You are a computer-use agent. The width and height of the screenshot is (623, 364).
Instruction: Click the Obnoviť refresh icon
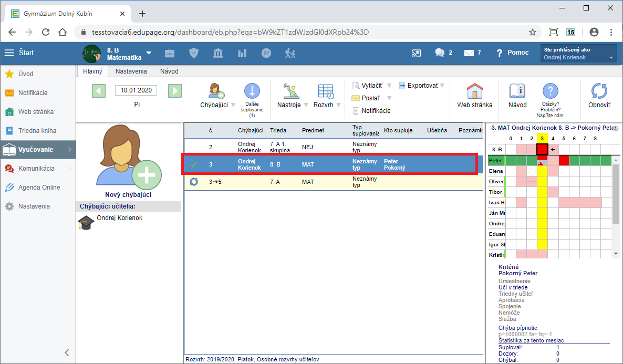point(599,91)
